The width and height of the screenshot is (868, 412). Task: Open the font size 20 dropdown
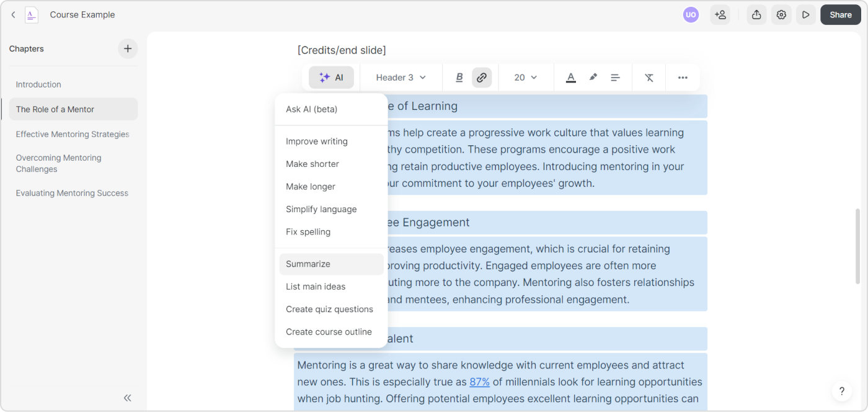pos(526,78)
